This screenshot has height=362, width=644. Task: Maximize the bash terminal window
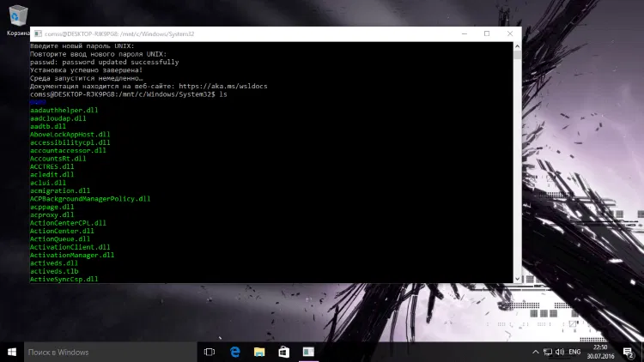(x=487, y=33)
